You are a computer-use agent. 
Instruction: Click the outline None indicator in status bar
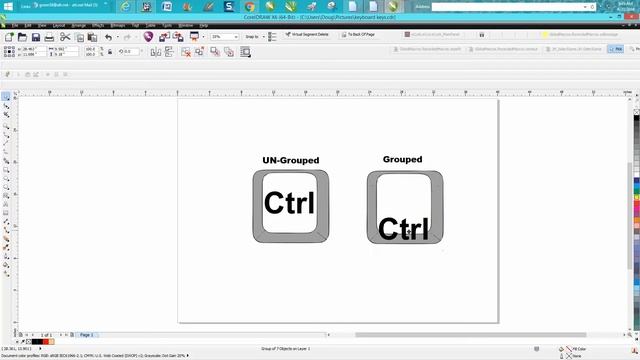571,356
